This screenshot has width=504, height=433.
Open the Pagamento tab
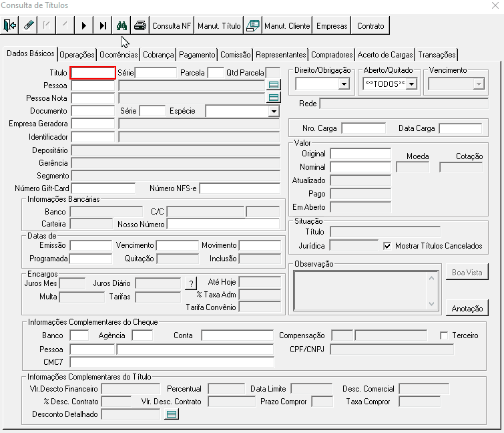coord(197,55)
